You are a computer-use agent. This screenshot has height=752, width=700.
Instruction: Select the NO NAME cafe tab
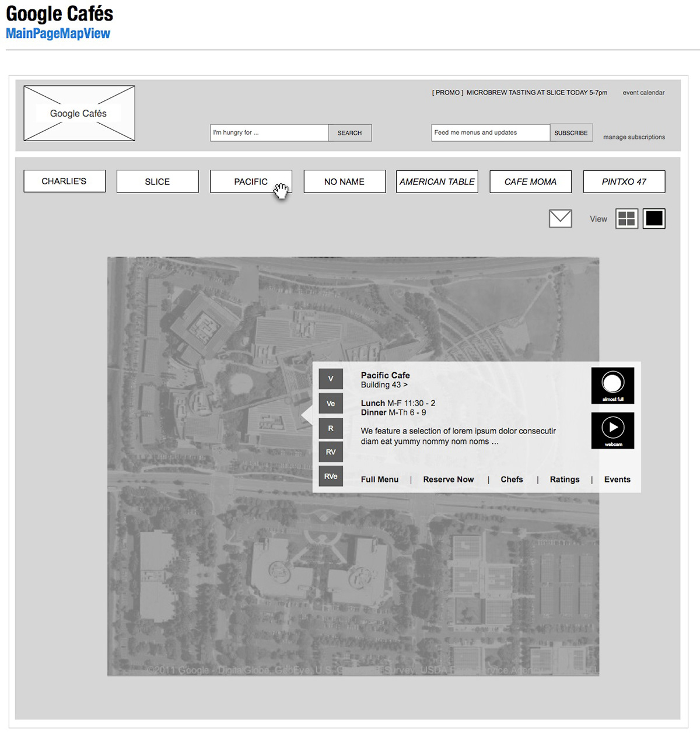[344, 181]
